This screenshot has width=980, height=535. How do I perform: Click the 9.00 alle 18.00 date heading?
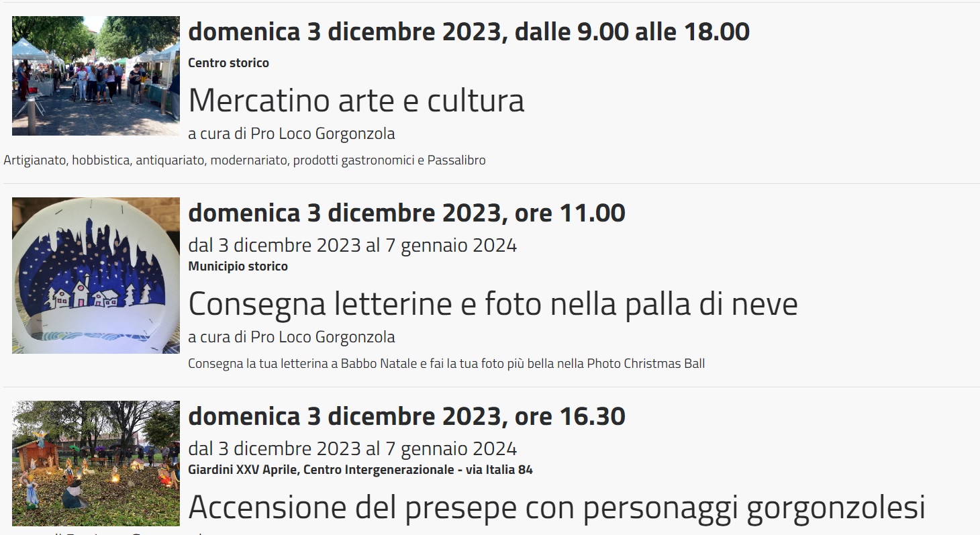pyautogui.click(x=469, y=32)
